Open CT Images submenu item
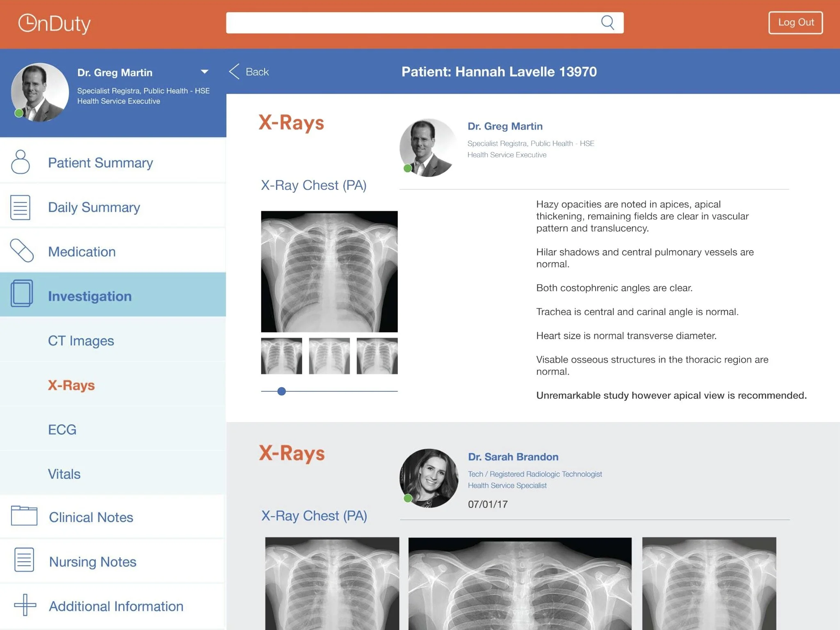Image resolution: width=840 pixels, height=630 pixels. (x=81, y=341)
